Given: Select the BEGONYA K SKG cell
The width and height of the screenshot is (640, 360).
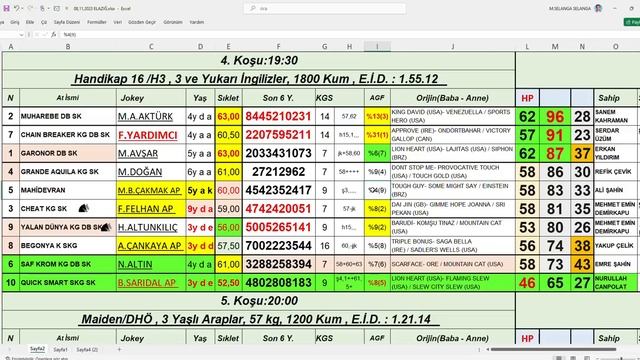Looking at the screenshot, I should tap(68, 246).
